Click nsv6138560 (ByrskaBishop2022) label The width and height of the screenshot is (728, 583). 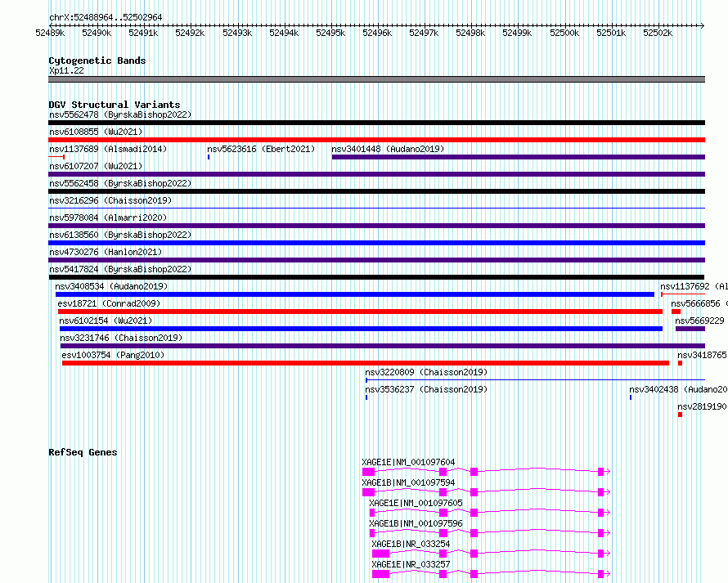(120, 235)
